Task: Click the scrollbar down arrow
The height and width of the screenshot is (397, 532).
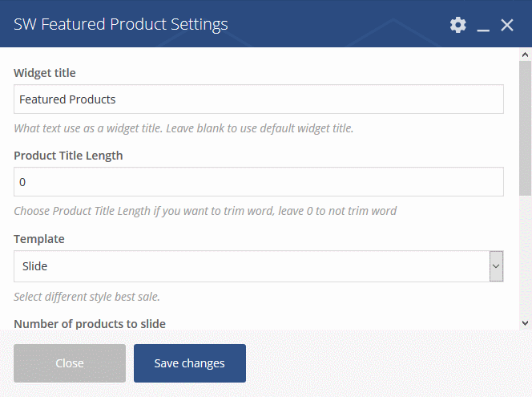Action: (x=525, y=322)
